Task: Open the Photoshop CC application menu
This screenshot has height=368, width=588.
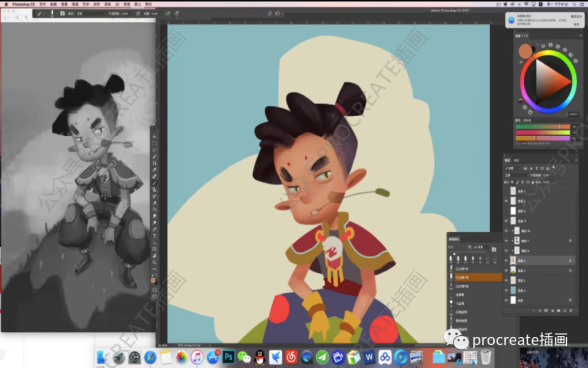Action: 22,3
